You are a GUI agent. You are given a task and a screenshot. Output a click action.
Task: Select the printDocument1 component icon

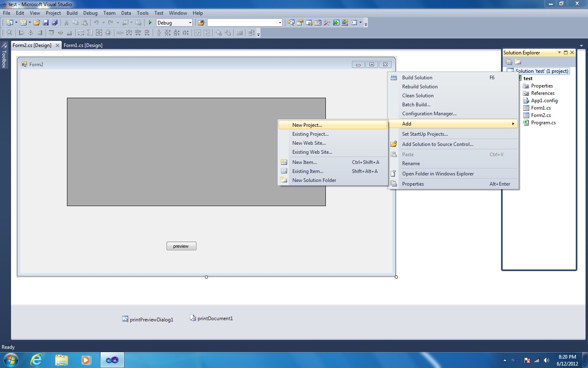pyautogui.click(x=193, y=318)
